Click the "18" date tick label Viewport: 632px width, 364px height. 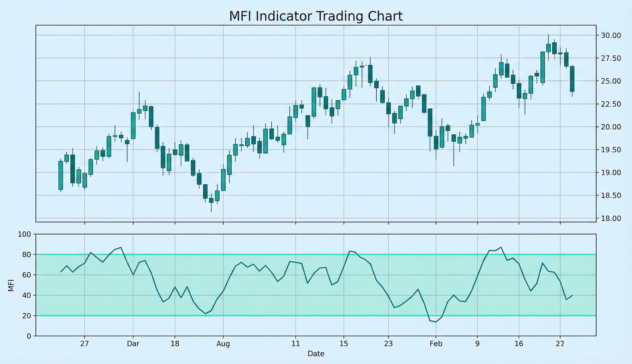pos(175,344)
